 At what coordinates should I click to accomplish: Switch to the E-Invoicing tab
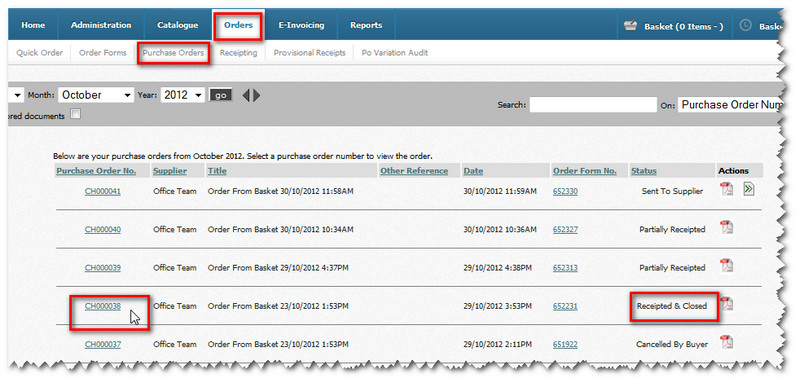[x=301, y=25]
